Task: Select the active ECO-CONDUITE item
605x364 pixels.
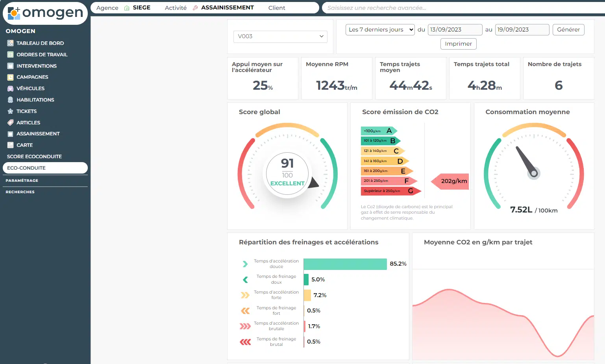Action: [x=45, y=168]
